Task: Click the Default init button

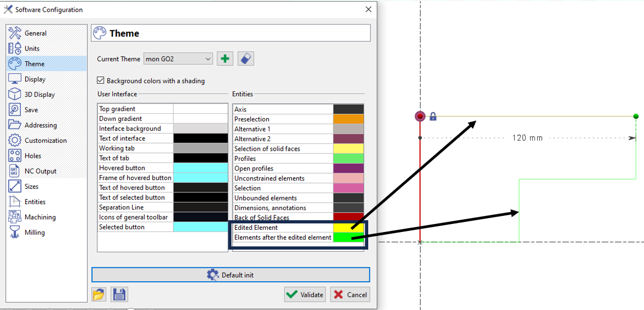Action: click(x=230, y=274)
